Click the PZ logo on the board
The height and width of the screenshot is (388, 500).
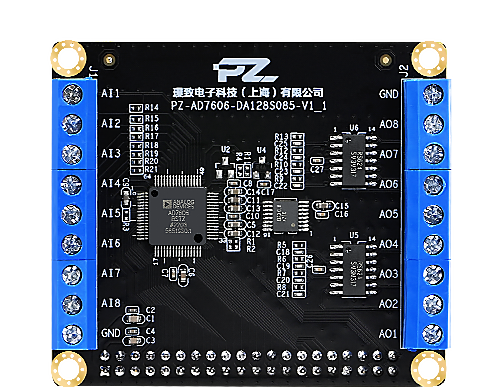pos(246,70)
